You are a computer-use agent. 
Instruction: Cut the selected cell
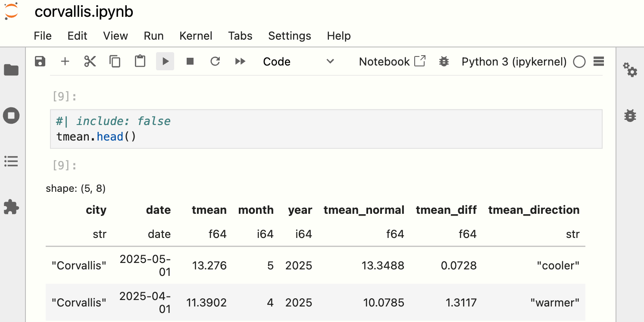pos(90,61)
